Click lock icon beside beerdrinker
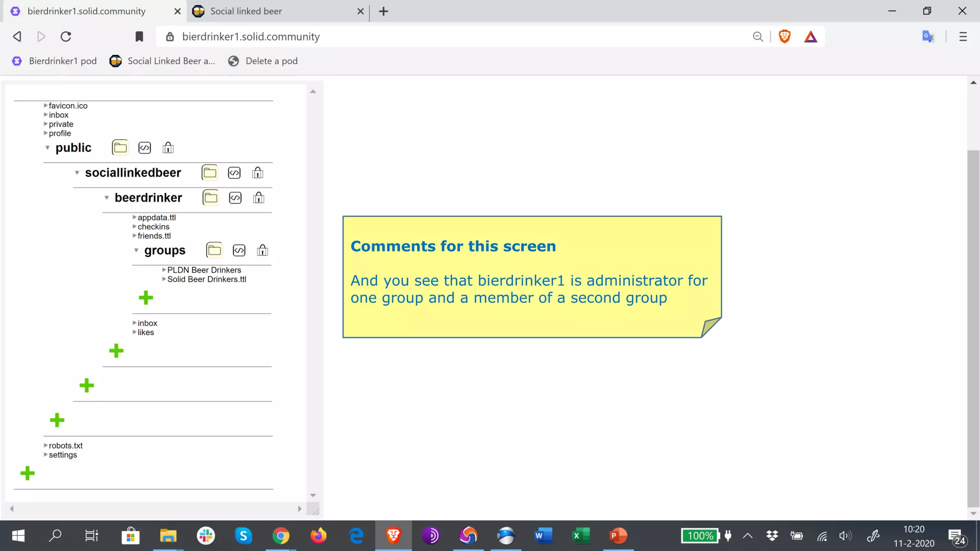 258,198
